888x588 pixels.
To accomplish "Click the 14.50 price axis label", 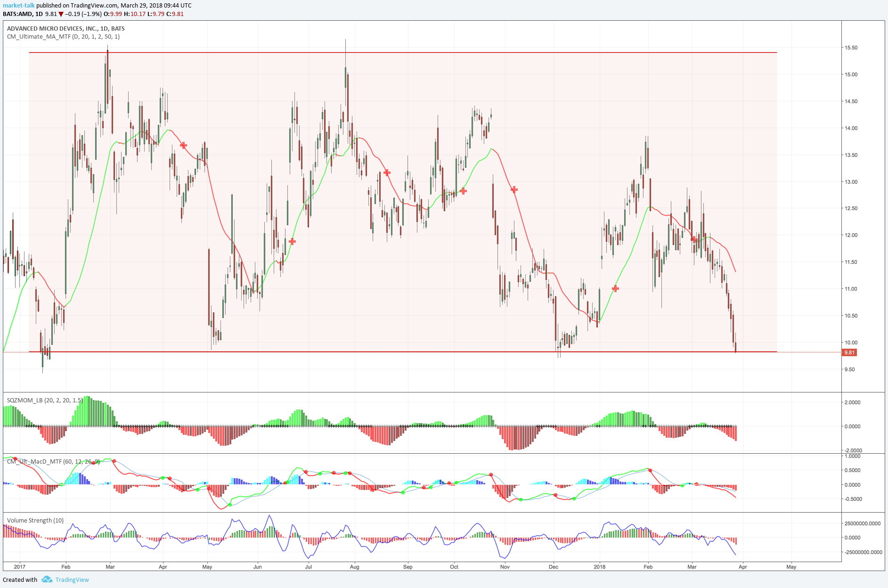I will coord(851,101).
